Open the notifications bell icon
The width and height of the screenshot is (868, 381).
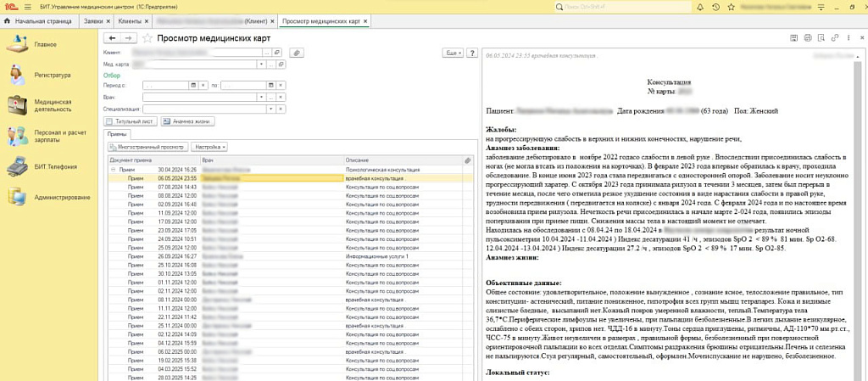[699, 7]
